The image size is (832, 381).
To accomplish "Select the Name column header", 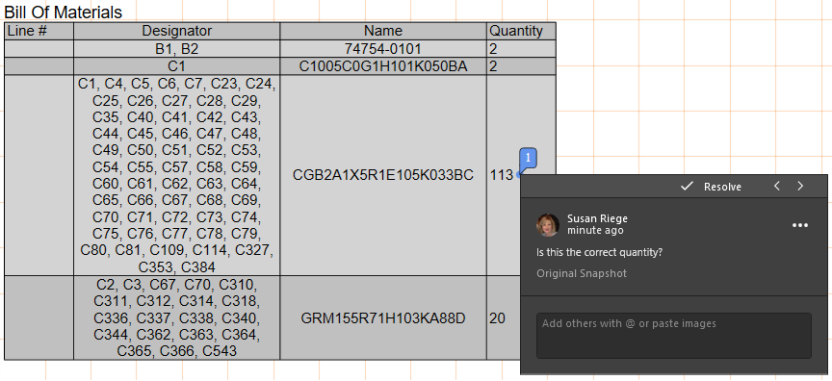I will tap(383, 31).
